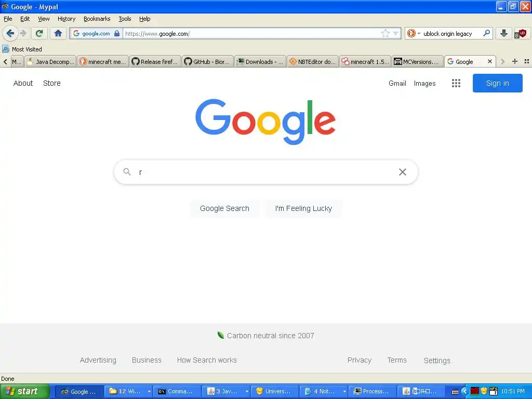This screenshot has width=532, height=399.
Task: Open the Downloads arrow button
Action: coord(504,33)
